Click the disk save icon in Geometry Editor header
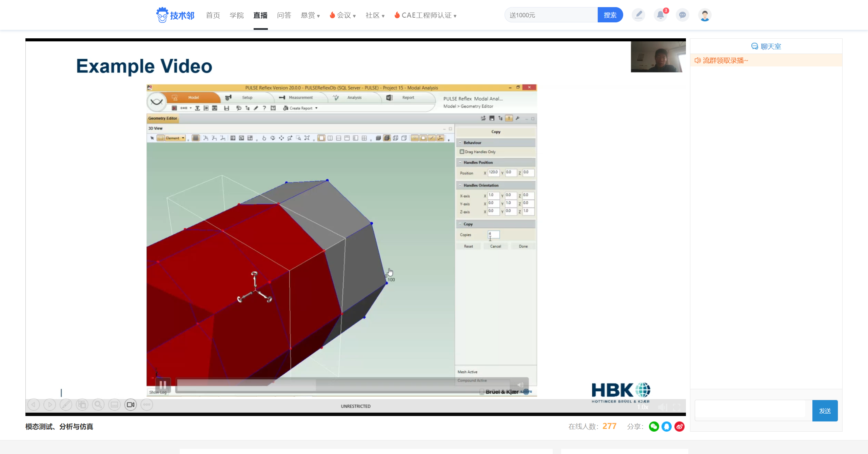The image size is (868, 454). 492,118
